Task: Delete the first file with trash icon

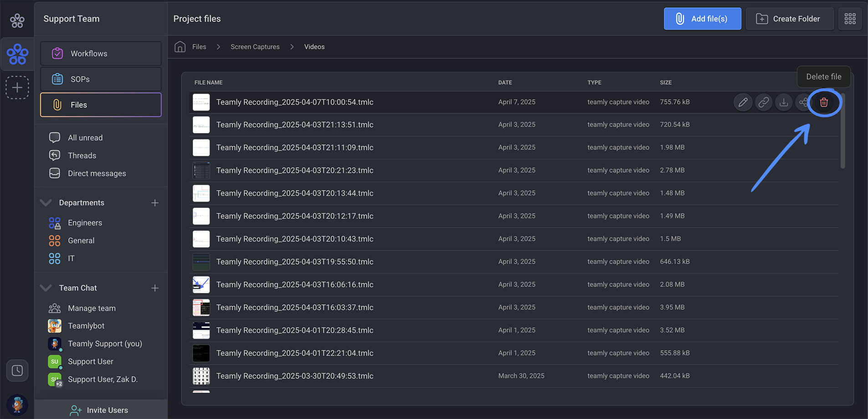Action: tap(824, 102)
